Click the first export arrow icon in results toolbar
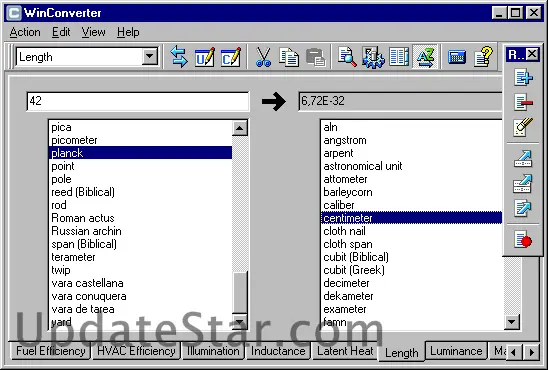This screenshot has height=370, width=548. [523, 159]
